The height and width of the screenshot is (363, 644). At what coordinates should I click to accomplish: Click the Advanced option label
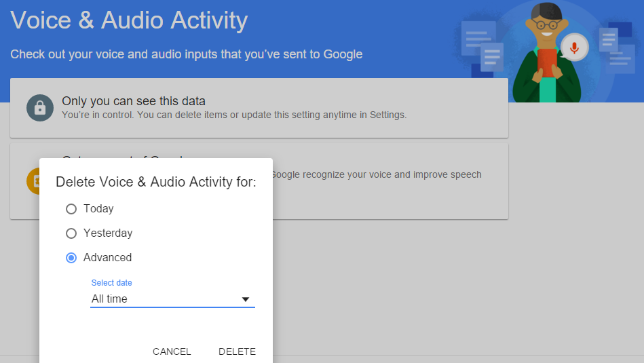(108, 257)
